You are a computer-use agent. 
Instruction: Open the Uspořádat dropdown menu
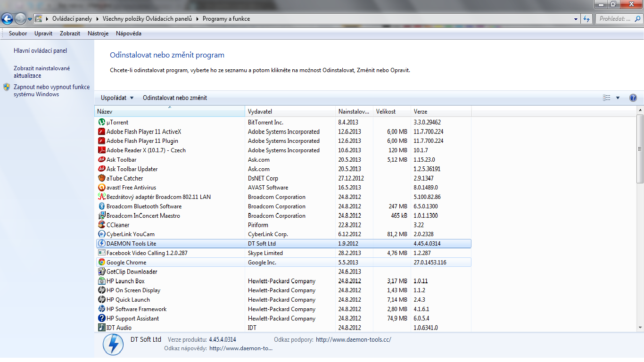click(x=117, y=98)
